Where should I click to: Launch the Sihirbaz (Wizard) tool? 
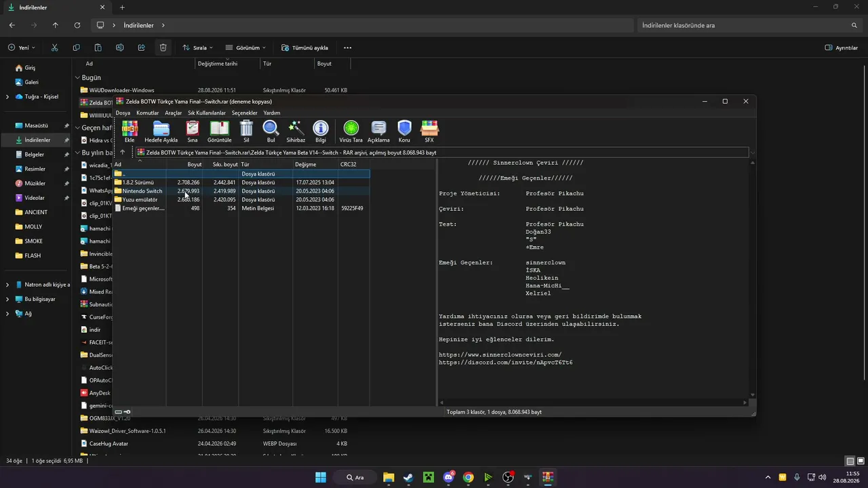296,131
